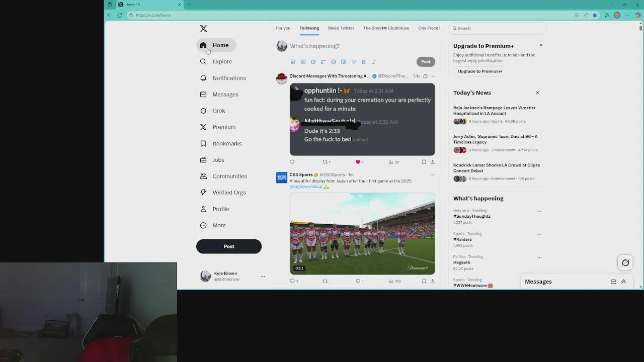Viewport: 644px width, 362px height.
Task: Open Messages envelope in sidebar
Action: [219, 95]
